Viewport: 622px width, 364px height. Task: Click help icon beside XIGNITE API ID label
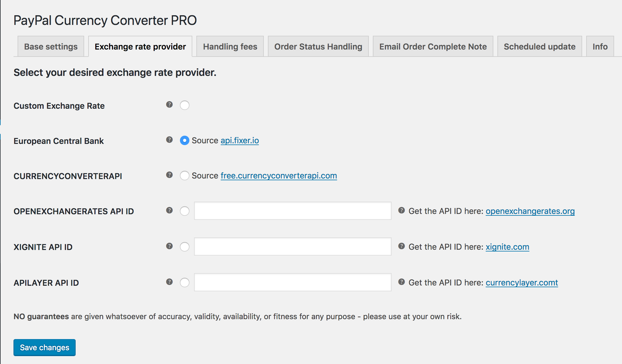(x=169, y=246)
